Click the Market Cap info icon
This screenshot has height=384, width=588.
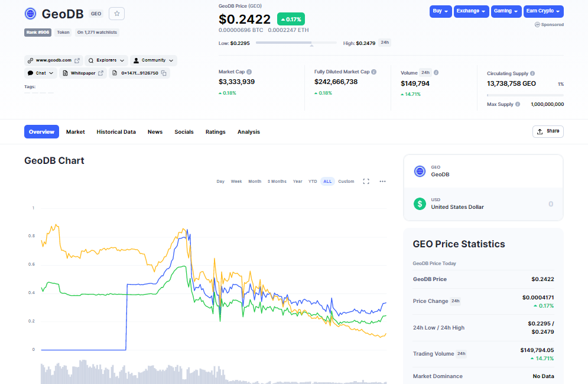point(249,72)
